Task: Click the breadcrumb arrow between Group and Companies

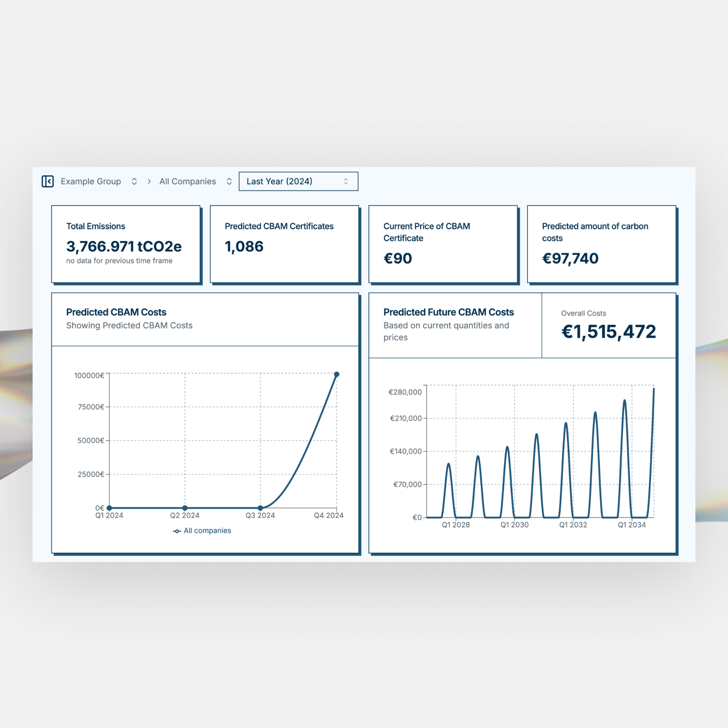Action: coord(149,181)
